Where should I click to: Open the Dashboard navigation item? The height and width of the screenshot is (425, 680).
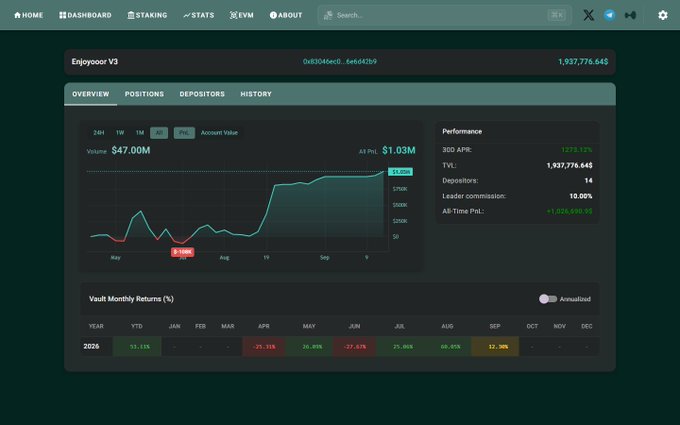pyautogui.click(x=85, y=15)
